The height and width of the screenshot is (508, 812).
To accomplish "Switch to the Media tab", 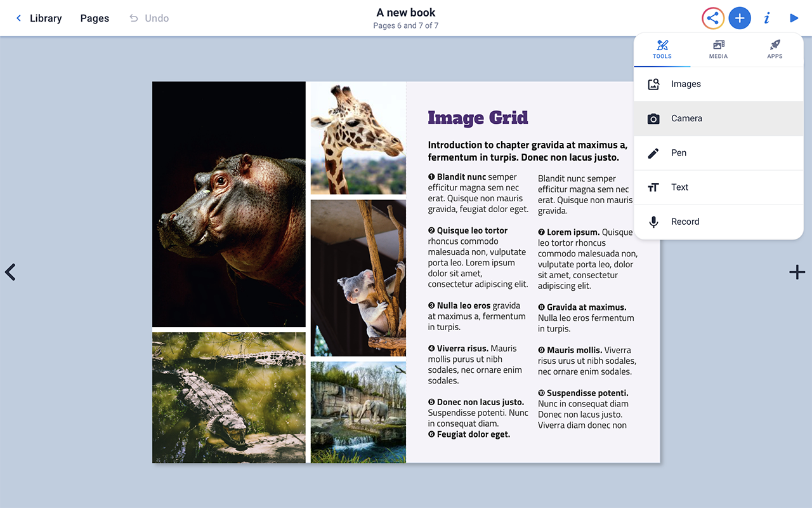I will pyautogui.click(x=718, y=50).
